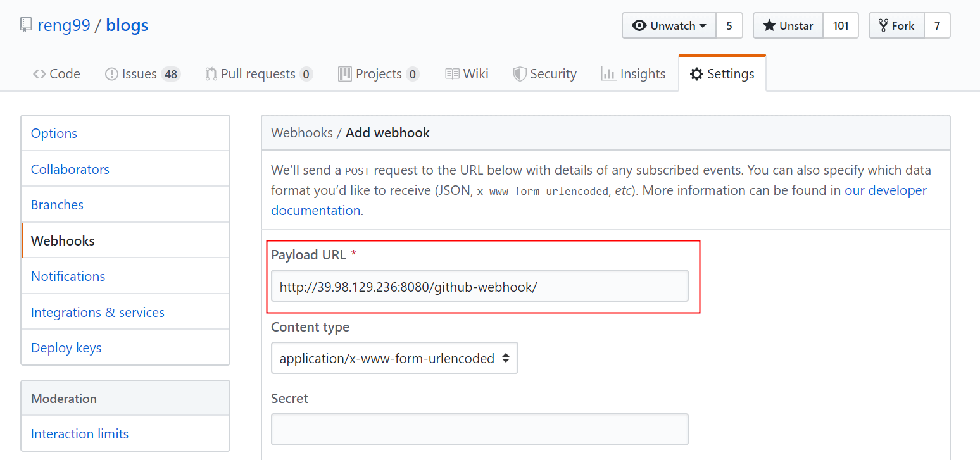Click the Unstar button
980x460 pixels.
click(x=788, y=25)
